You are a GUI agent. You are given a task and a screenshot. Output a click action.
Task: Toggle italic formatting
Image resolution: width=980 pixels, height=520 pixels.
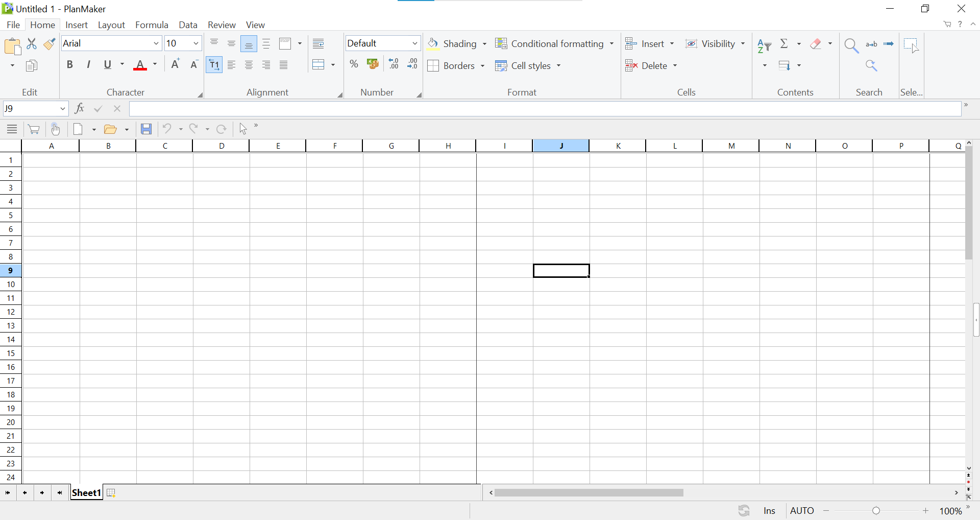(x=89, y=65)
